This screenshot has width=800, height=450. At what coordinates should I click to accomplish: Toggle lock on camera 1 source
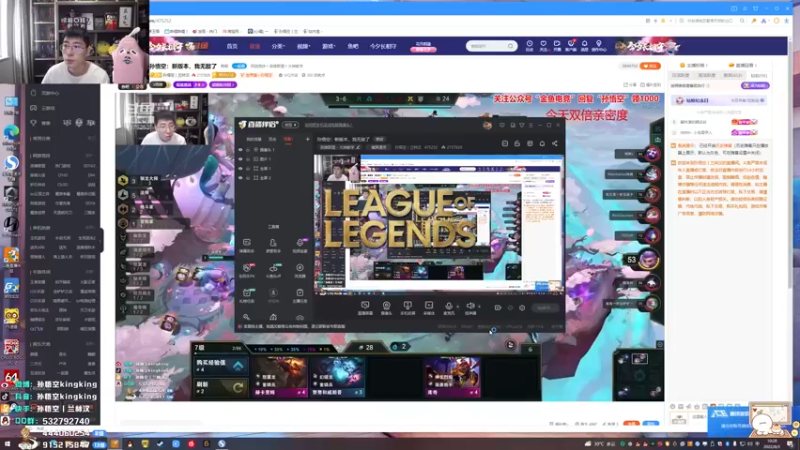point(248,149)
